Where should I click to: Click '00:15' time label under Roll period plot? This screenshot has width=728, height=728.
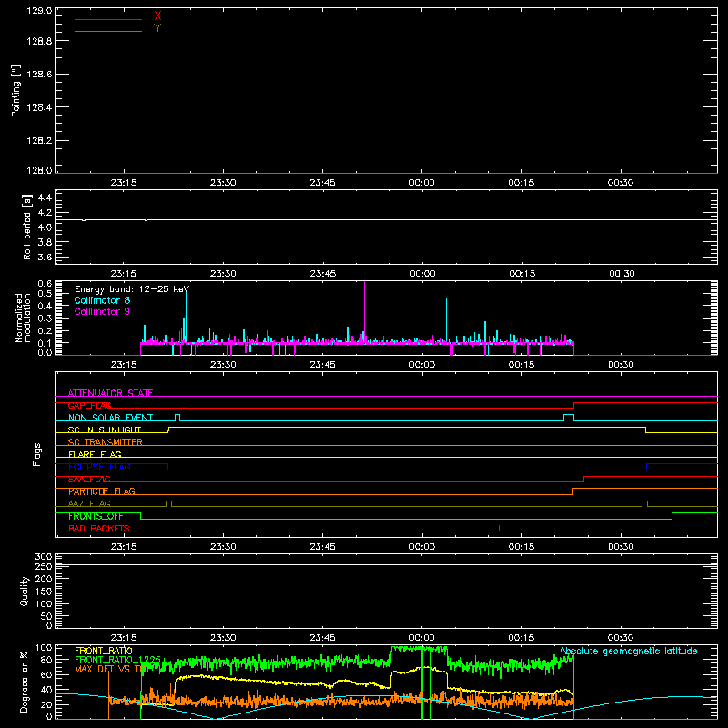(x=521, y=274)
